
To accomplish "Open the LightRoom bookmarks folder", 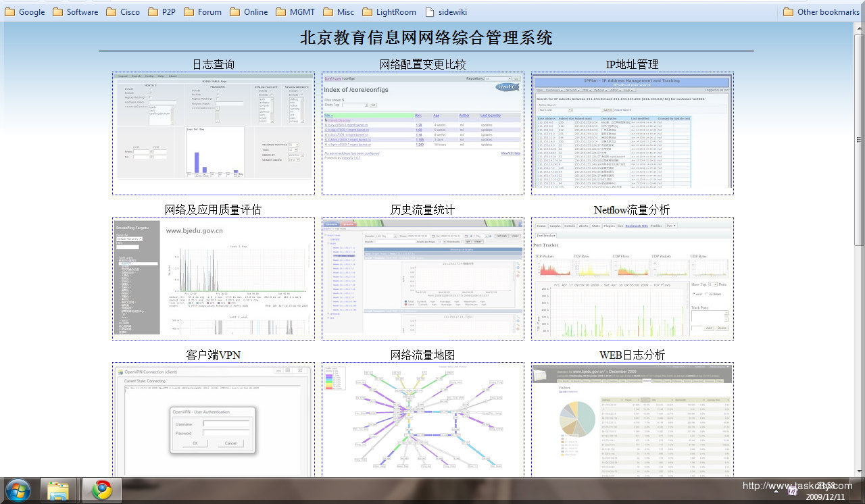I will coord(389,11).
